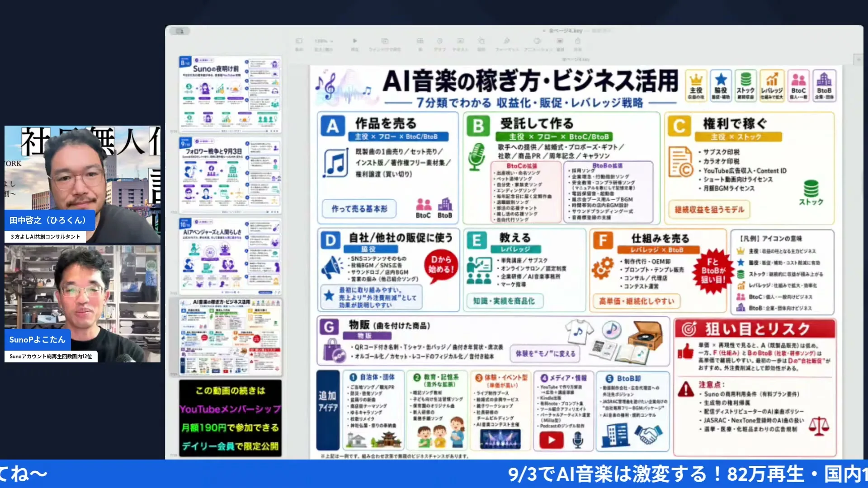The height and width of the screenshot is (488, 868).
Task: Click the handshake icon in BtoB card
Action: click(648, 435)
